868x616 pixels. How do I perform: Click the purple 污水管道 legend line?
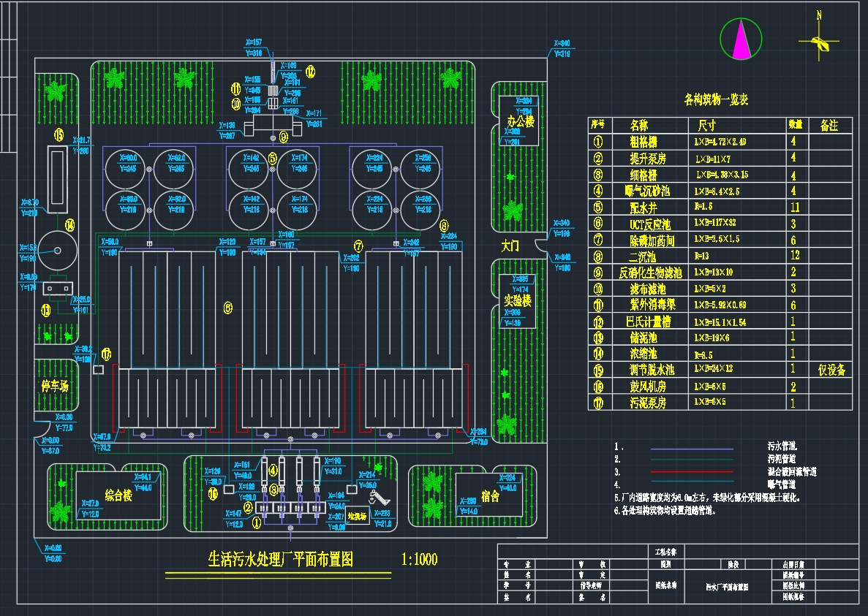(692, 449)
